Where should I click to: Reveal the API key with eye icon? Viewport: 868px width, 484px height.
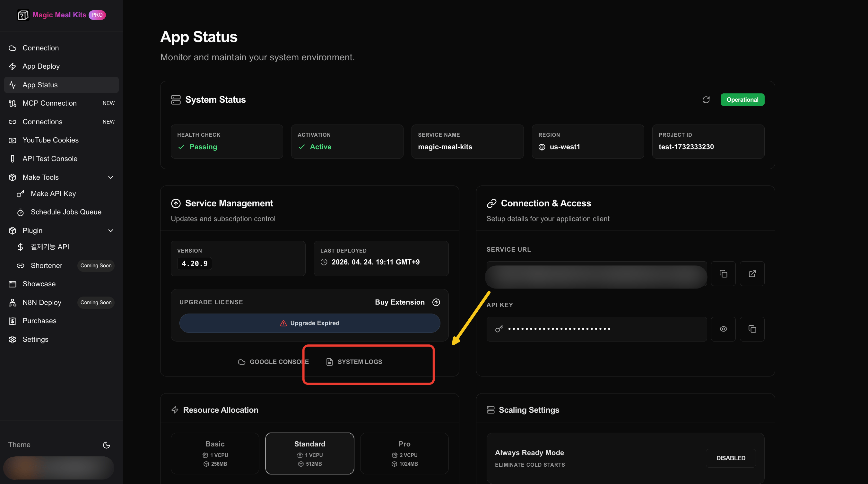723,329
